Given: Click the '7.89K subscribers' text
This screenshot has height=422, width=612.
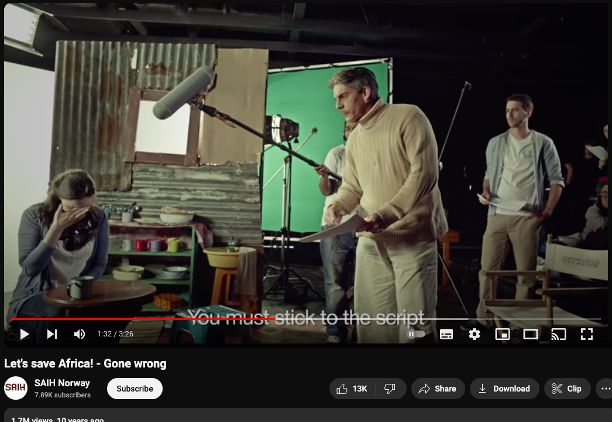Looking at the screenshot, I should (62, 395).
